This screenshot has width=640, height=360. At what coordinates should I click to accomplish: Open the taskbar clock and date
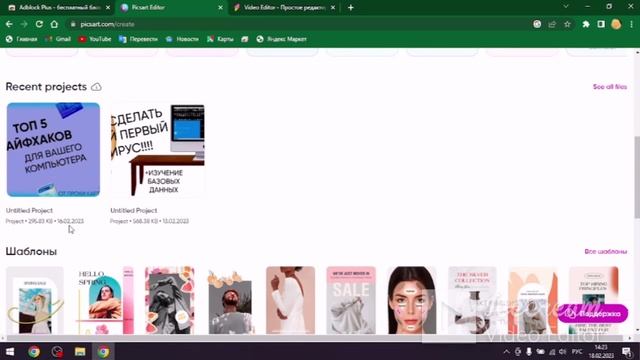(x=601, y=351)
